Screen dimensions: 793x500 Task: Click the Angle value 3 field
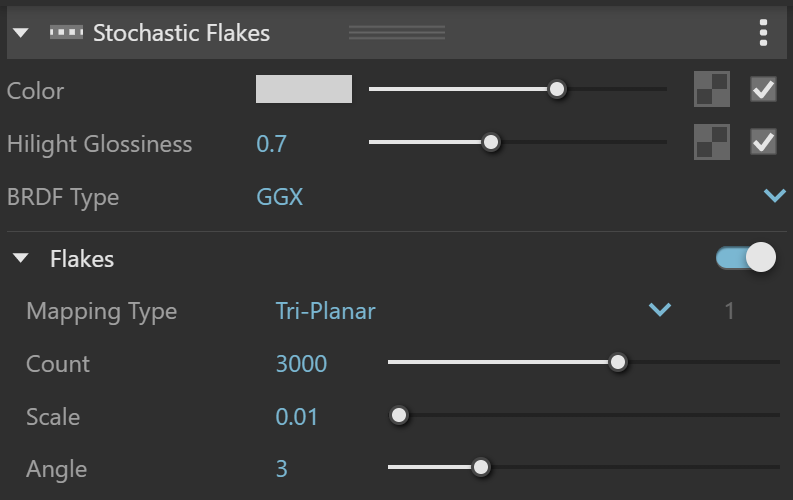pyautogui.click(x=282, y=469)
